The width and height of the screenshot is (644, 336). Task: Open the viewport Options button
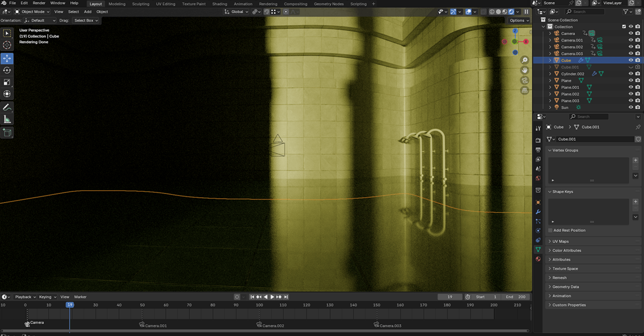click(519, 20)
